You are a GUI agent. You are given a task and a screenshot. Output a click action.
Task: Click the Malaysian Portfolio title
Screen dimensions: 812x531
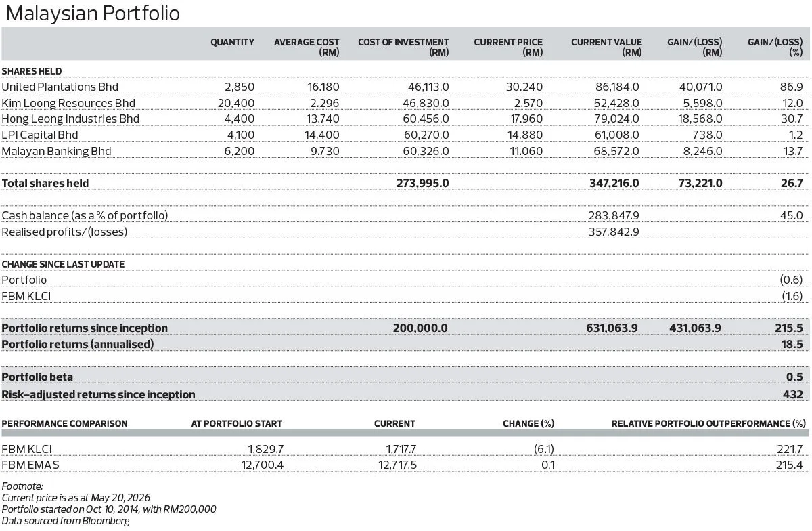pos(91,13)
